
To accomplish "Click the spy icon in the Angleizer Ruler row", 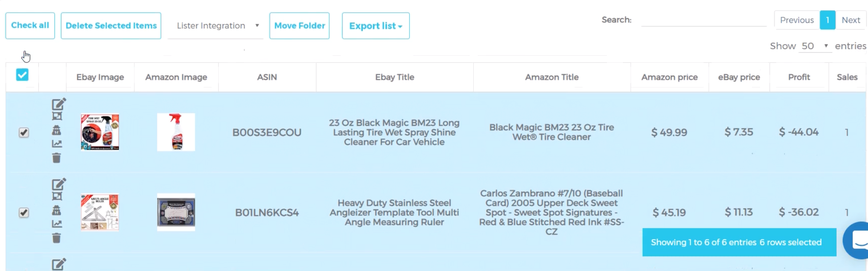I will click(56, 210).
